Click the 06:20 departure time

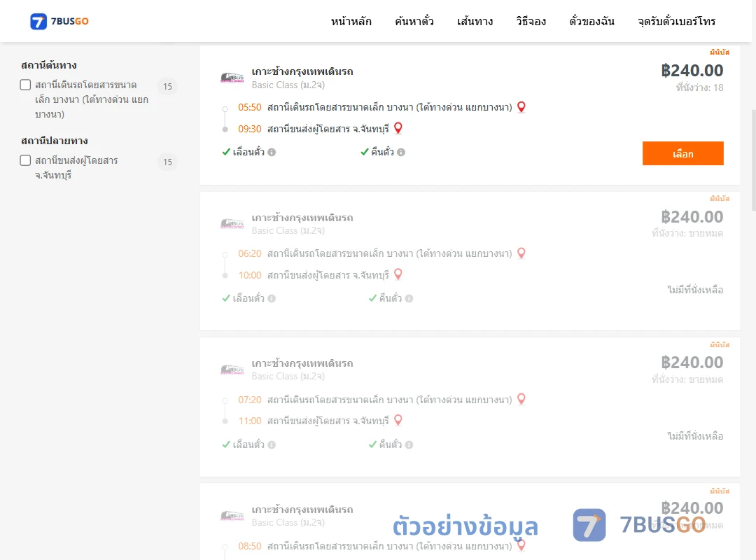[x=250, y=253]
